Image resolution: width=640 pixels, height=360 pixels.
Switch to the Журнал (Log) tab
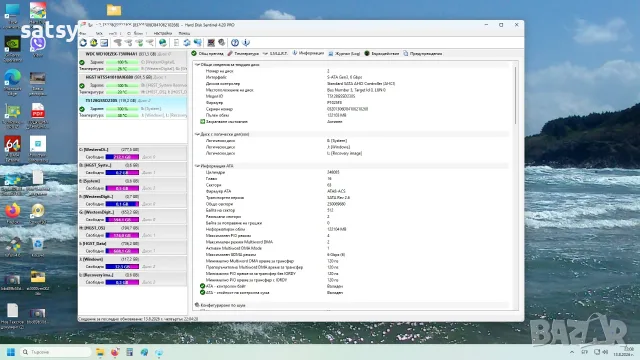pos(344,53)
